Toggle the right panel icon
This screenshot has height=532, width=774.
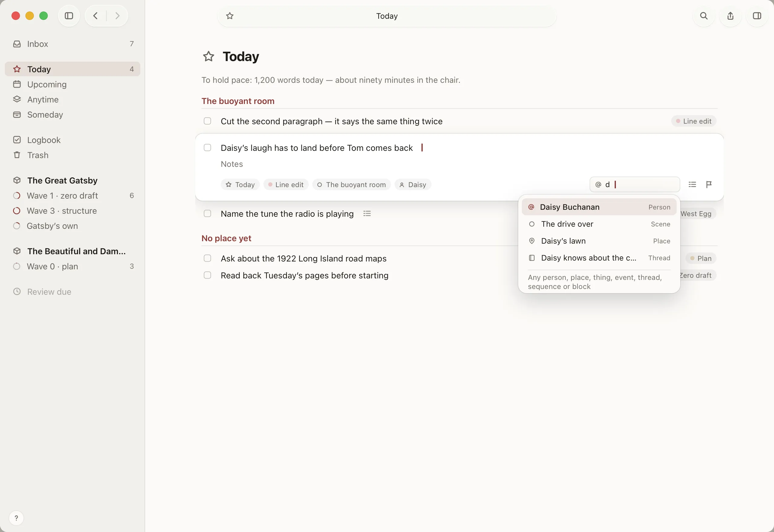click(757, 16)
